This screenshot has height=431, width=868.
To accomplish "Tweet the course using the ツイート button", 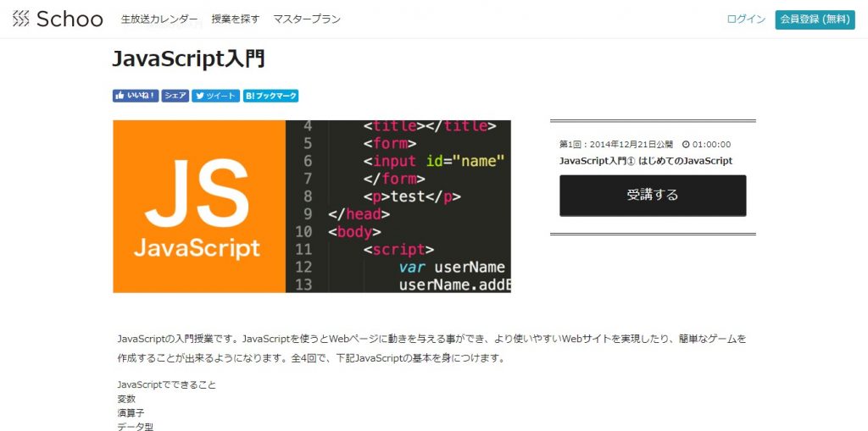I will point(215,97).
